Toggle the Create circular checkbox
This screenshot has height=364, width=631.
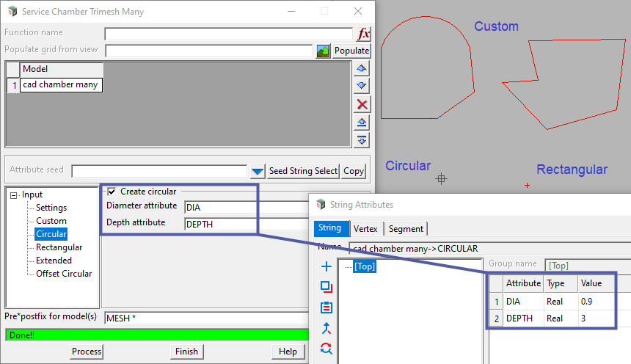(x=112, y=192)
